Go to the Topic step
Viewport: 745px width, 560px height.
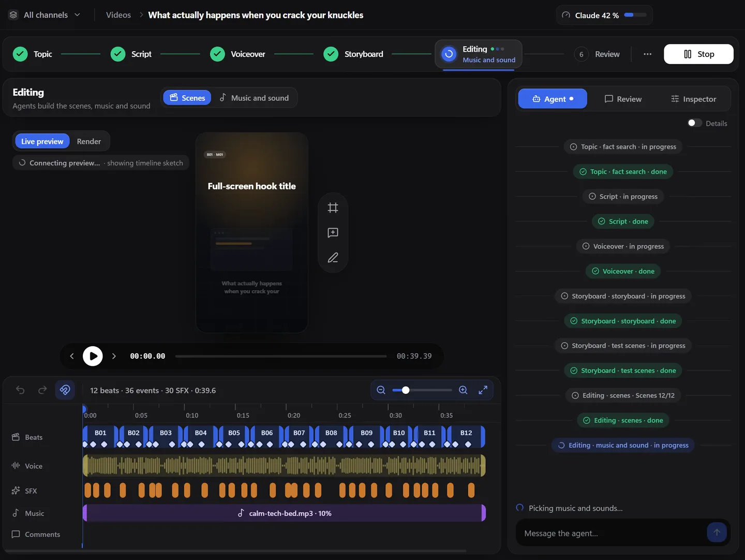click(32, 54)
